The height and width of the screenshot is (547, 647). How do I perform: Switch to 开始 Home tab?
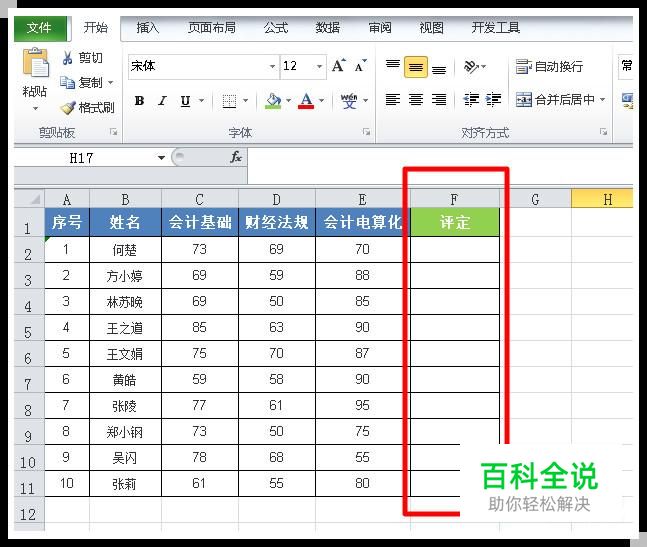96,28
